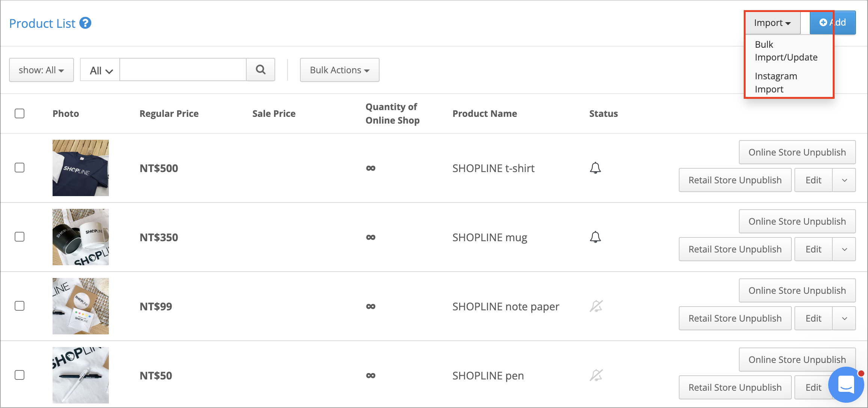Expand more actions arrow beside t-shirt Edit

(844, 180)
